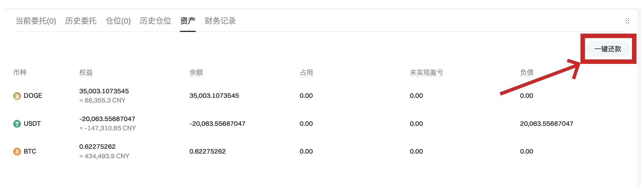Click the 负债 column header

[x=527, y=73]
